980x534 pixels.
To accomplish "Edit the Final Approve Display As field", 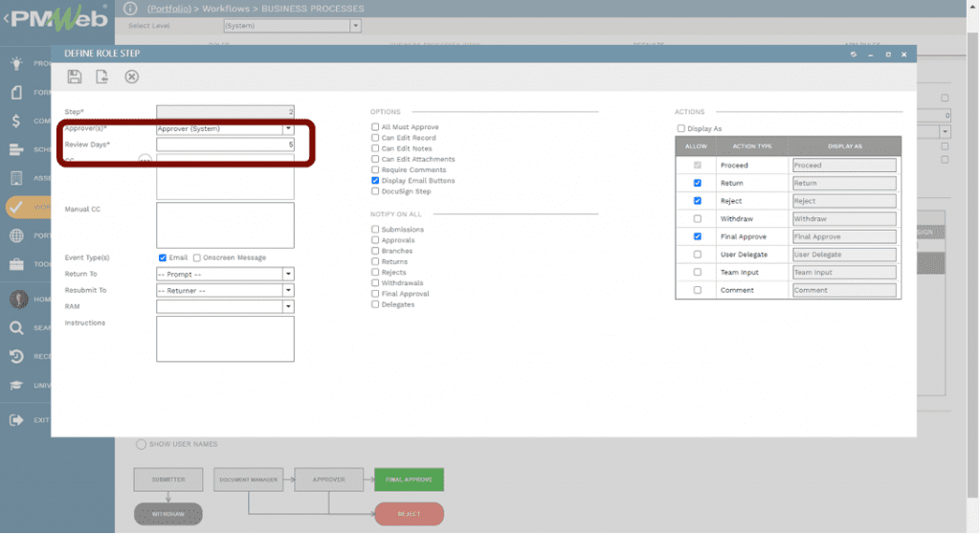I will coord(844,236).
